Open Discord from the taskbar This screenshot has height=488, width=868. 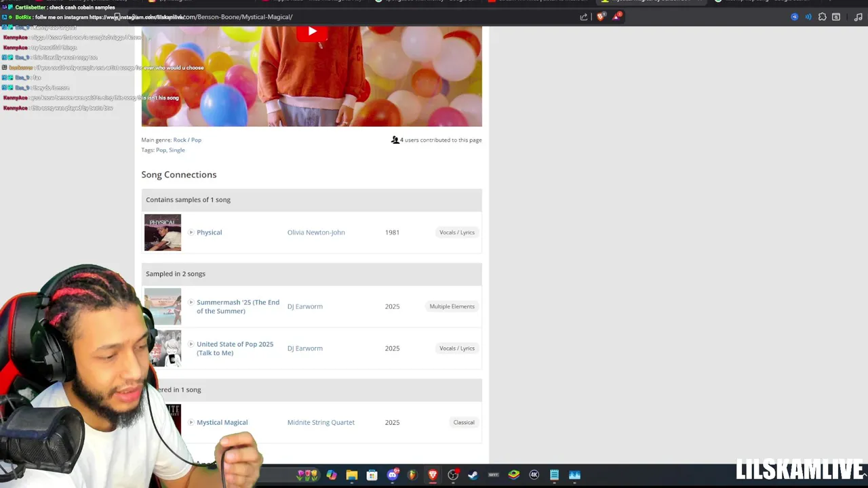click(392, 475)
